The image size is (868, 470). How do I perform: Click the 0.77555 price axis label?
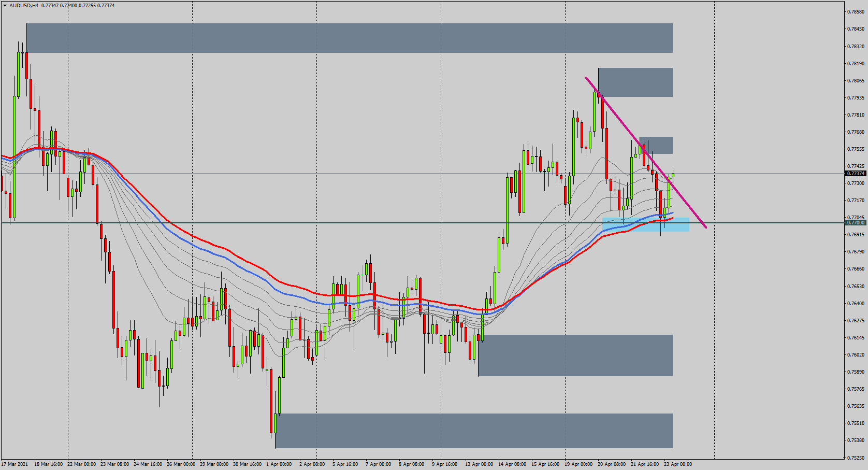pos(856,149)
